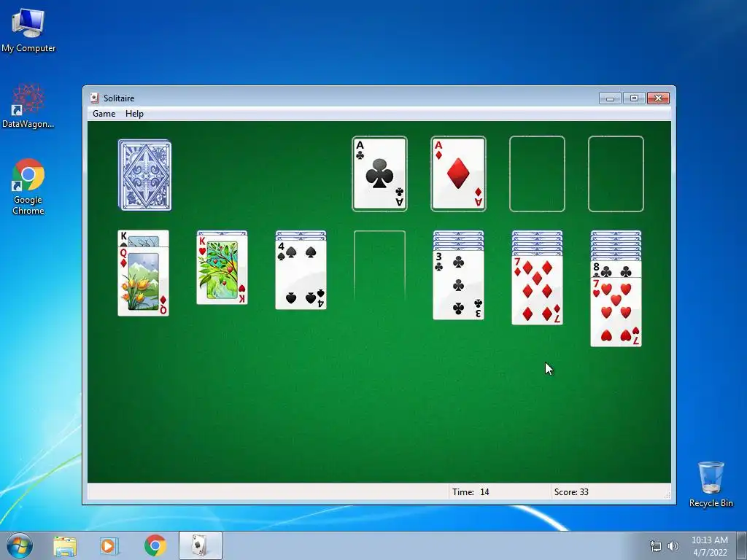Open the volume tray icon

click(673, 546)
